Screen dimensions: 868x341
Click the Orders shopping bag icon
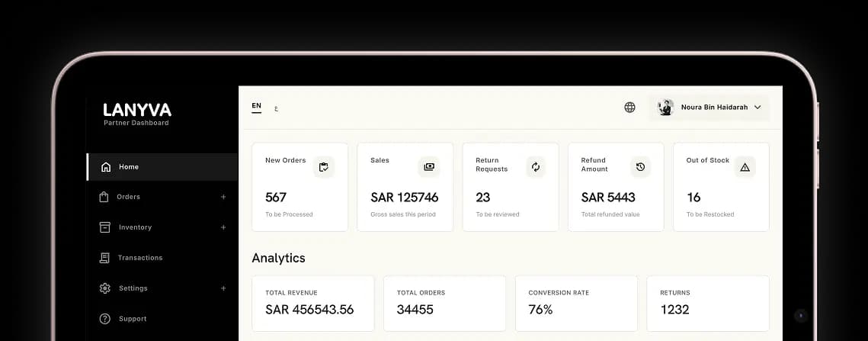pos(104,197)
